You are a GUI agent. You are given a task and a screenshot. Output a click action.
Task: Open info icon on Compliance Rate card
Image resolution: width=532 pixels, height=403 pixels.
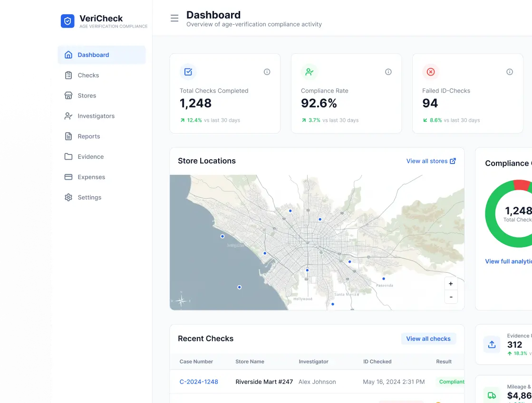coord(388,72)
